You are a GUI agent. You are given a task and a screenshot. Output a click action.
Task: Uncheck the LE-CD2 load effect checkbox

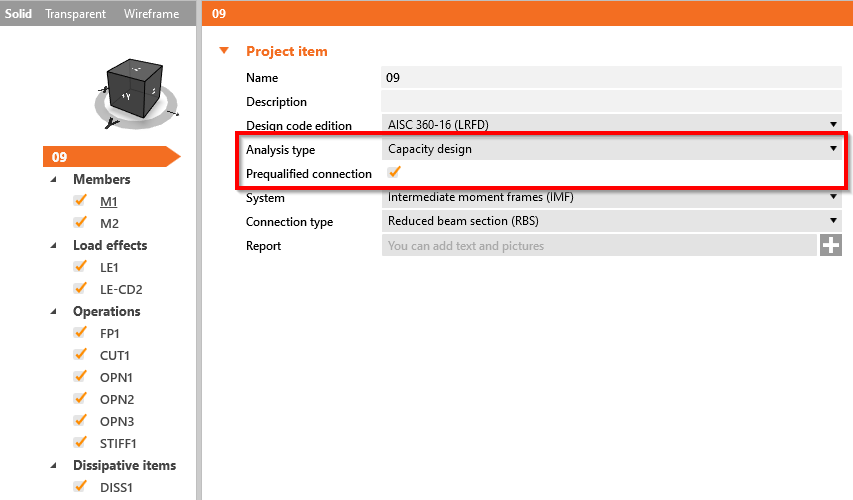(81, 289)
